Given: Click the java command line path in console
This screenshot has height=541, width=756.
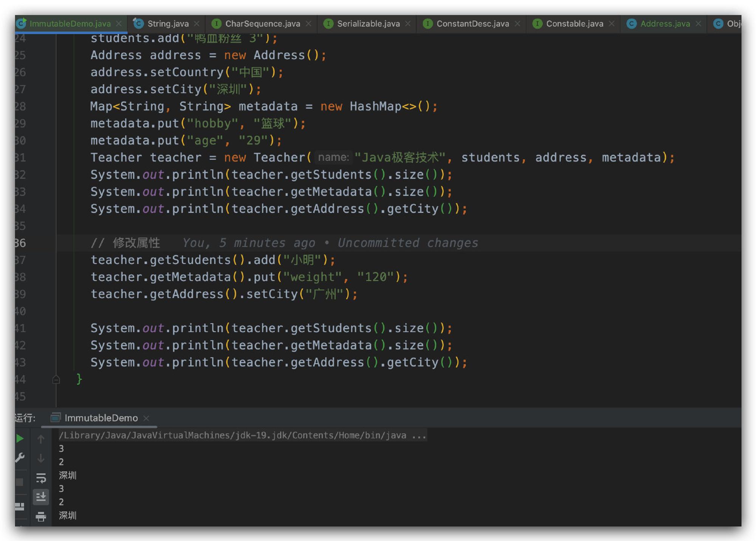Looking at the screenshot, I should (243, 435).
